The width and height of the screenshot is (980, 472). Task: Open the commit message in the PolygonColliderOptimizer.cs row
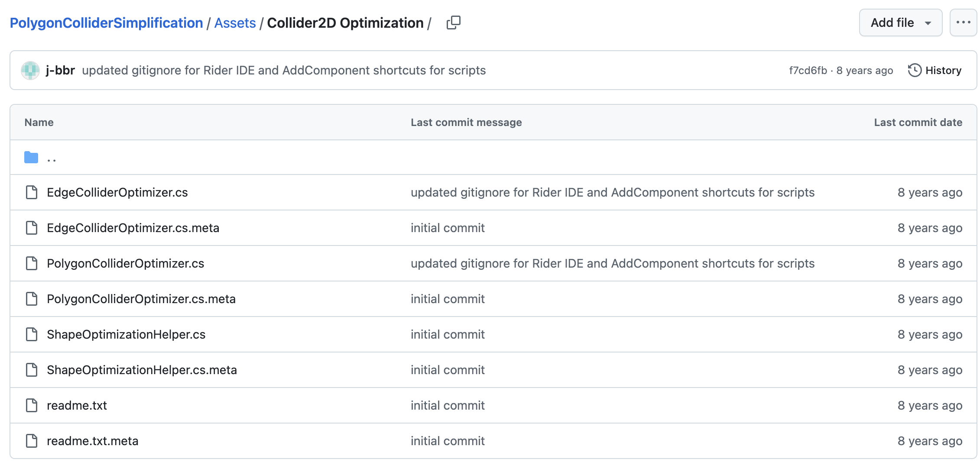pos(612,263)
